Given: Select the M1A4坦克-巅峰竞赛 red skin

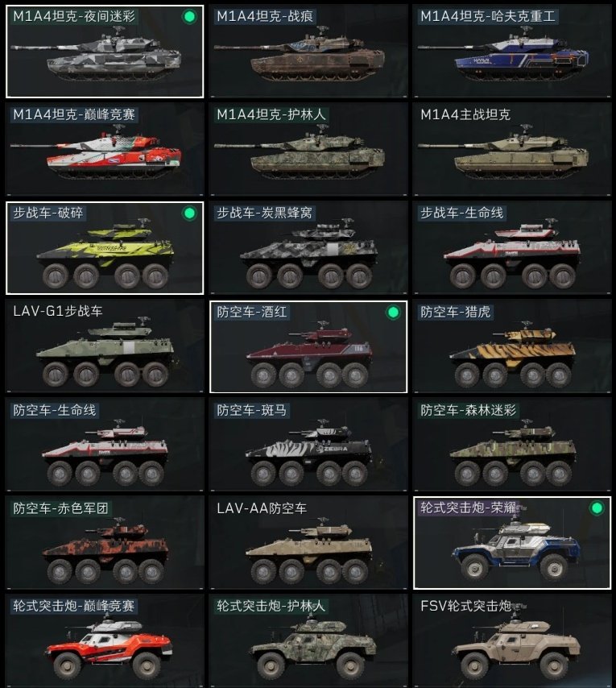Looking at the screenshot, I should (105, 150).
